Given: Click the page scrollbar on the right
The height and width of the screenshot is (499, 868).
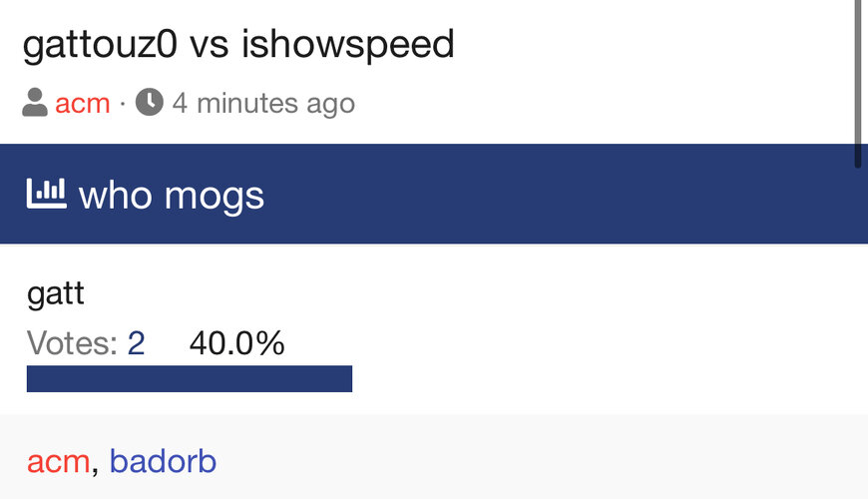Looking at the screenshot, I should [858, 80].
